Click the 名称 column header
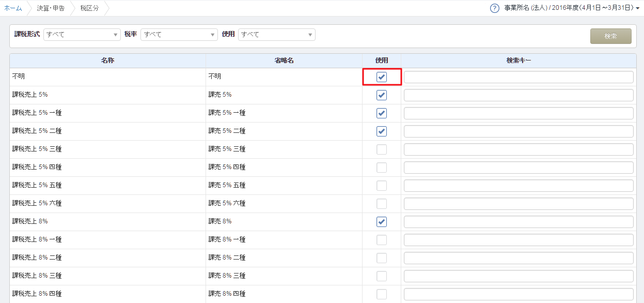This screenshot has height=303, width=644. coord(107,60)
